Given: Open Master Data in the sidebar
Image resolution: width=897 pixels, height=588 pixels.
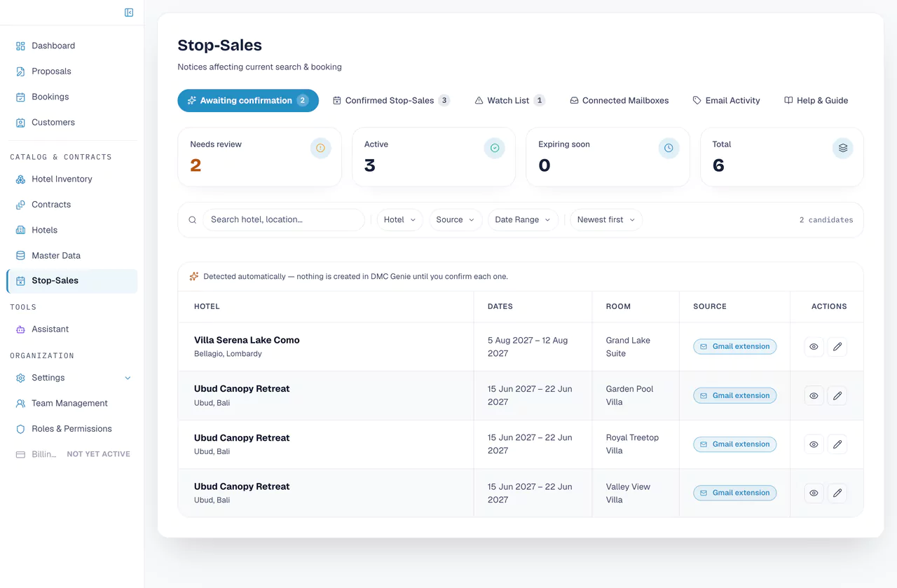Looking at the screenshot, I should [x=72, y=256].
